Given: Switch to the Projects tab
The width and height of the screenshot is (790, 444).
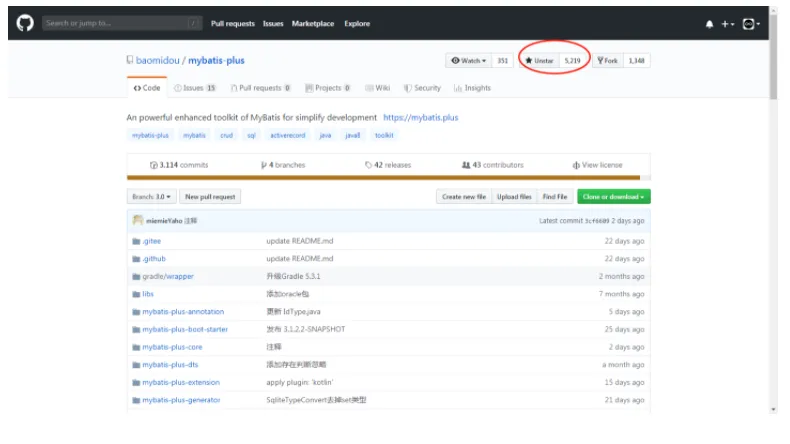Looking at the screenshot, I should [328, 88].
